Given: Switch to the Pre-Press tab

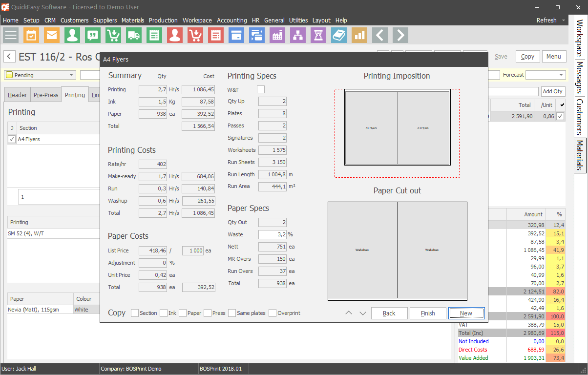Looking at the screenshot, I should (46, 95).
